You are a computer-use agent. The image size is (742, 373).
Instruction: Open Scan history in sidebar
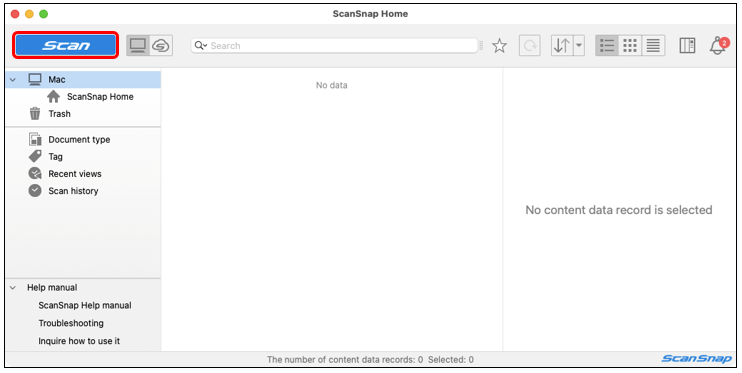73,191
